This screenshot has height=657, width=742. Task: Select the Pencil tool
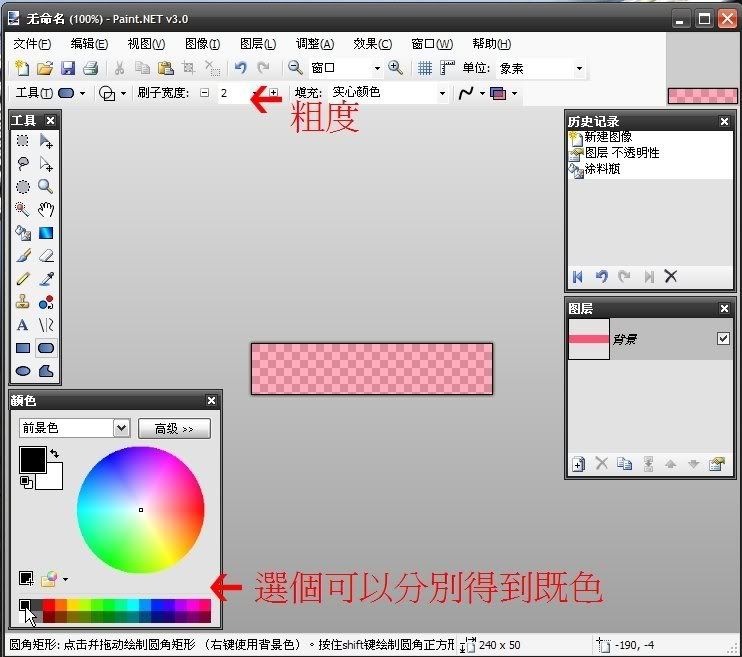tap(23, 278)
